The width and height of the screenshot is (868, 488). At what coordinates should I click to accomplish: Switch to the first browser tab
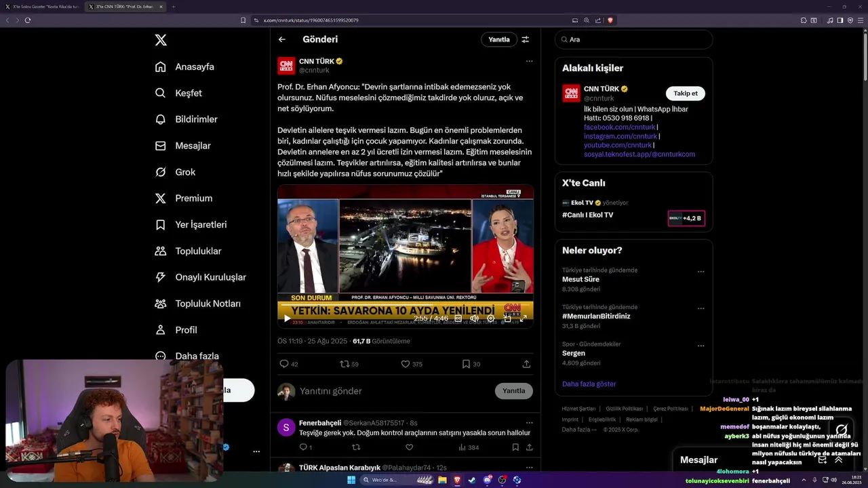[x=42, y=7]
